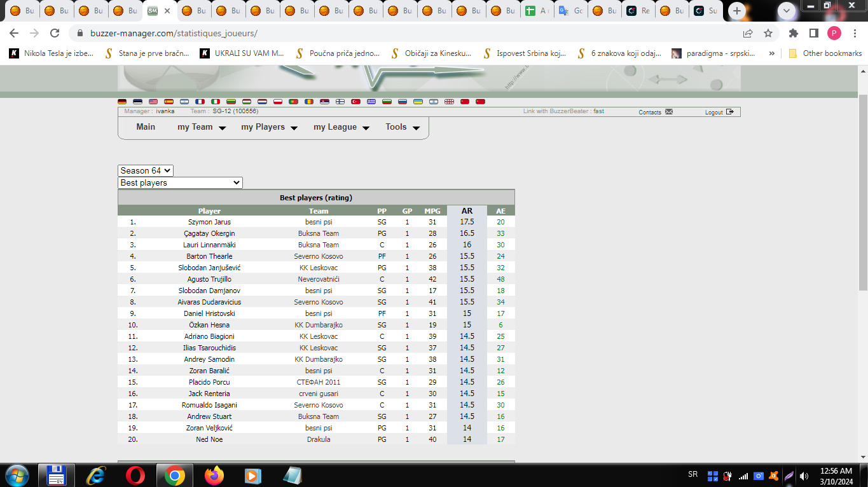Open the Windows Start button
The image size is (868, 487).
point(16,475)
